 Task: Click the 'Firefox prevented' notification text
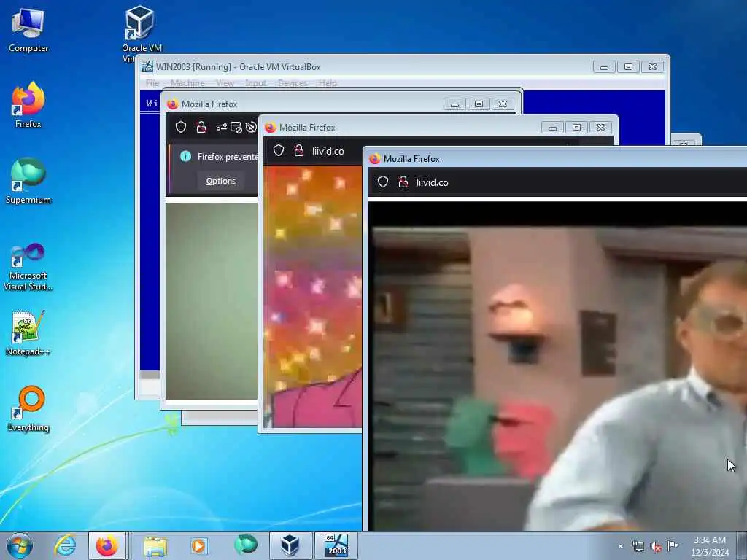(228, 157)
